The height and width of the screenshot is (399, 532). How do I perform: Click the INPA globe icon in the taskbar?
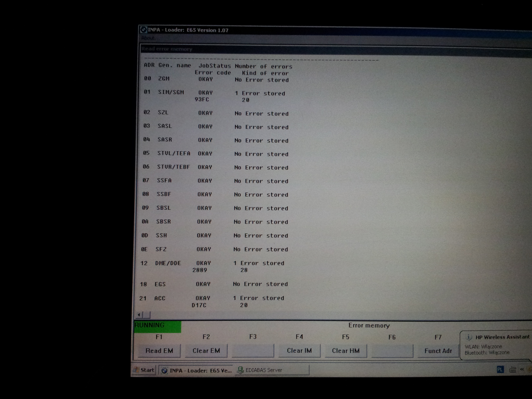[x=164, y=370]
